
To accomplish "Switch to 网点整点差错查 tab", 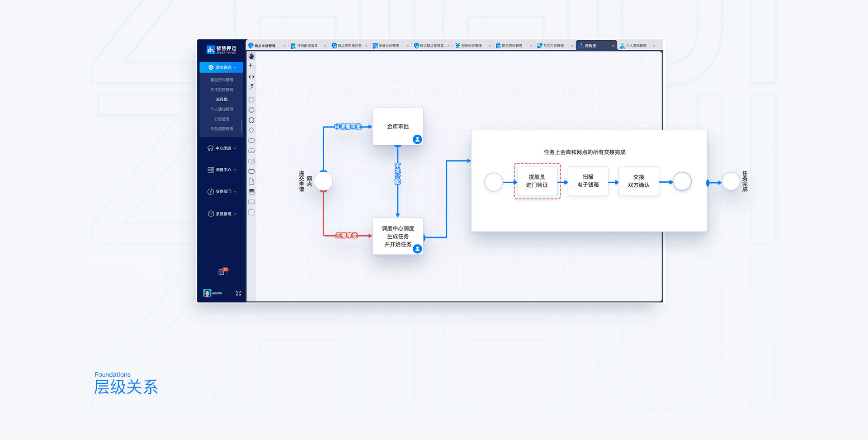I will point(432,46).
